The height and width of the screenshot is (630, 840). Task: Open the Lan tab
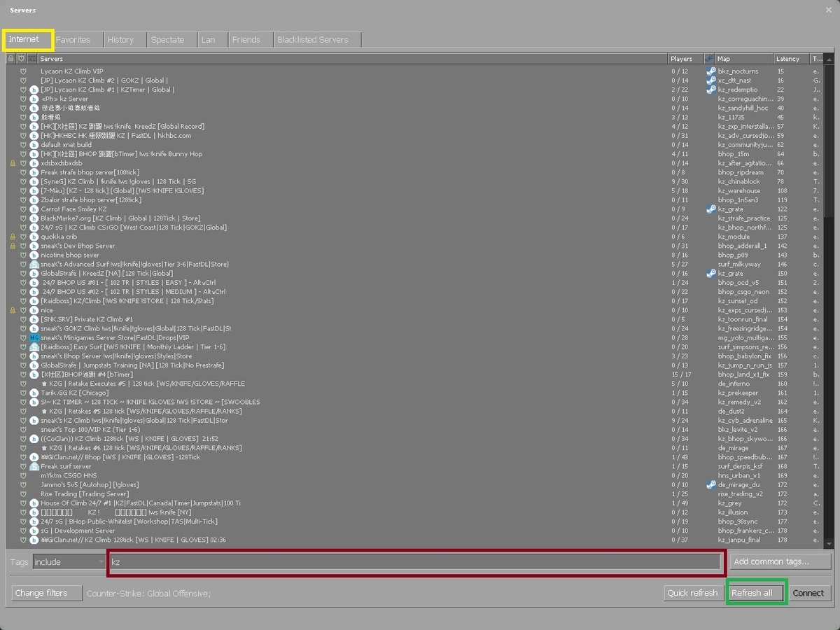[212, 40]
